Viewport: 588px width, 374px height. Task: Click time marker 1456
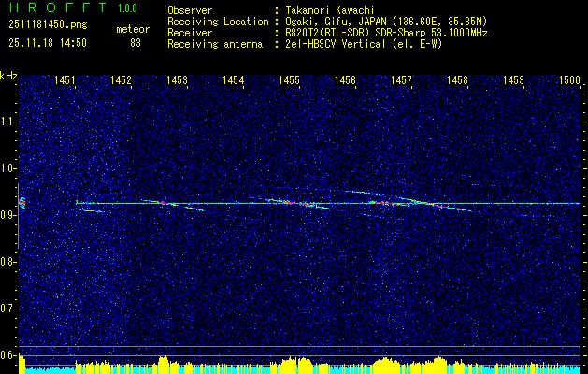[x=345, y=79]
